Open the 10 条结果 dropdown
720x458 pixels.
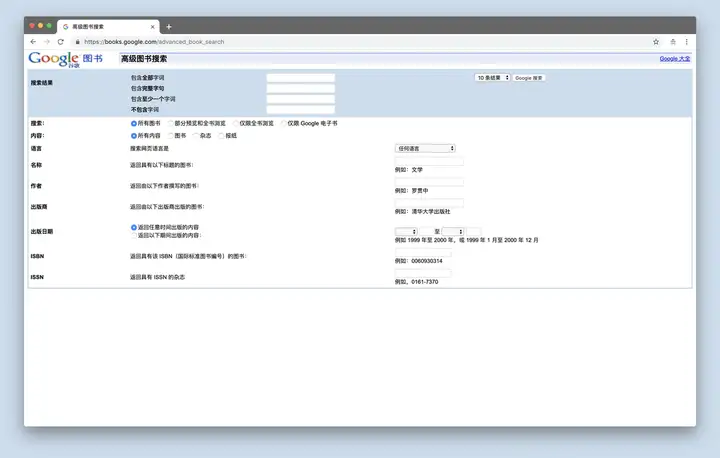(492, 78)
